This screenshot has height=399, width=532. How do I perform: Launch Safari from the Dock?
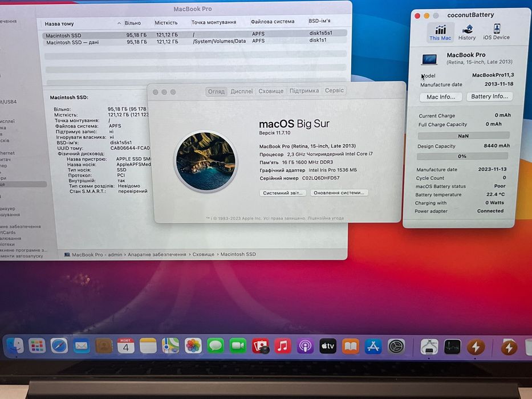click(x=59, y=346)
